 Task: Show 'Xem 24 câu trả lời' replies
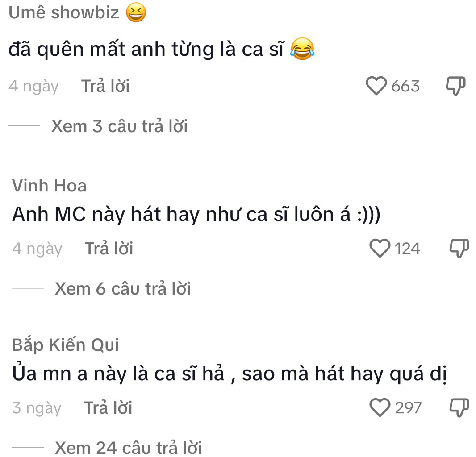(x=128, y=447)
